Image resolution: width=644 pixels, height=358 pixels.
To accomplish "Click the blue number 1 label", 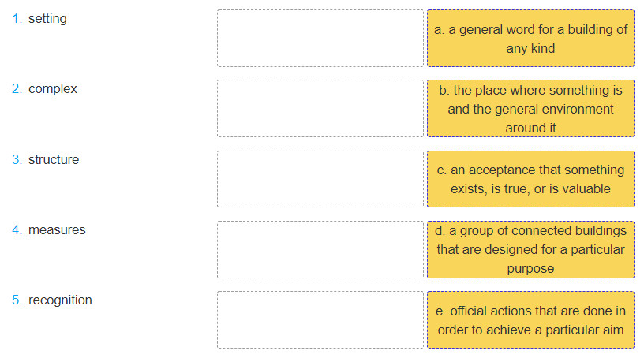I will click(x=17, y=18).
